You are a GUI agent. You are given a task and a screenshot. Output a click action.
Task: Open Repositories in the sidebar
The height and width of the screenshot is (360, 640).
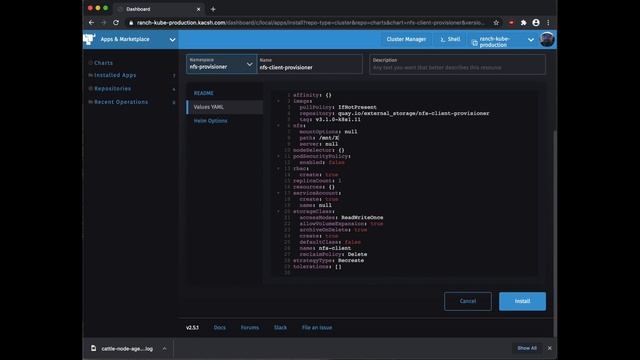(x=112, y=89)
